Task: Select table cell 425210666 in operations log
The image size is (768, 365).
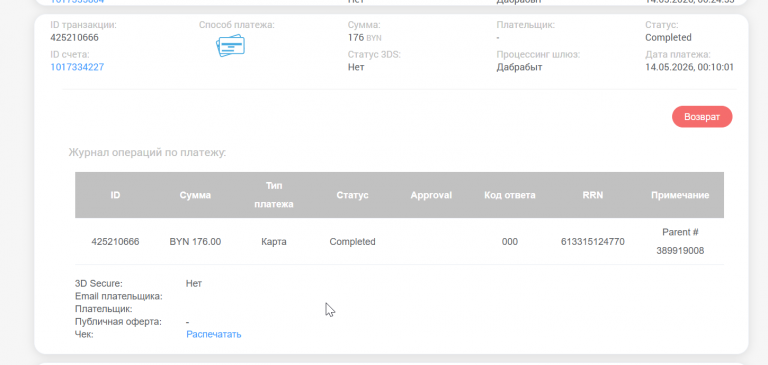Action: click(x=115, y=242)
